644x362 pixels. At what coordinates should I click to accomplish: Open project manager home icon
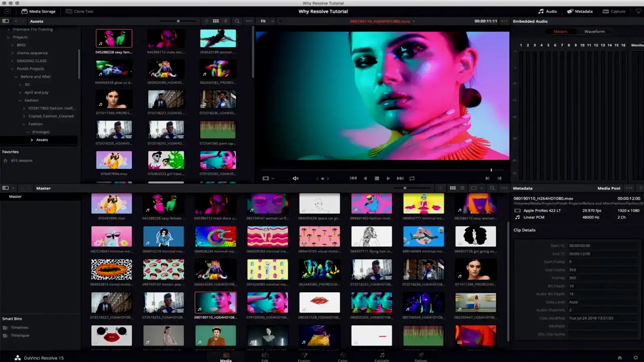point(620,358)
